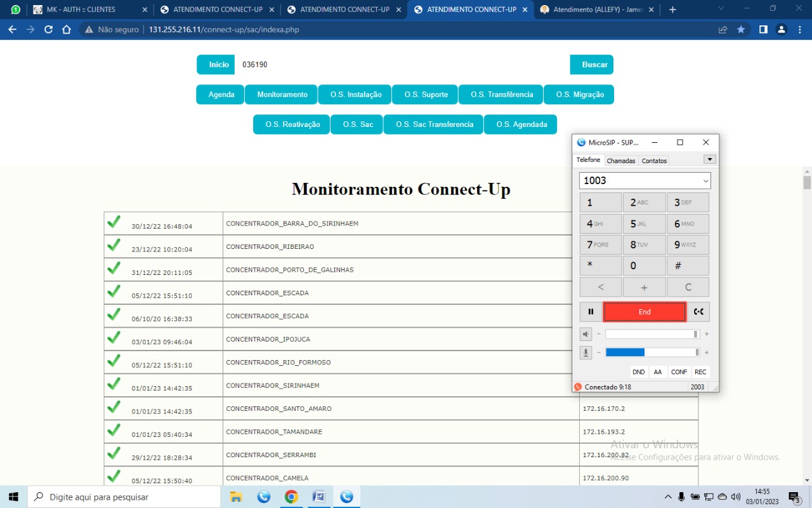Toggle CONF conference mode in MicroSIP
This screenshot has width=812, height=508.
679,372
